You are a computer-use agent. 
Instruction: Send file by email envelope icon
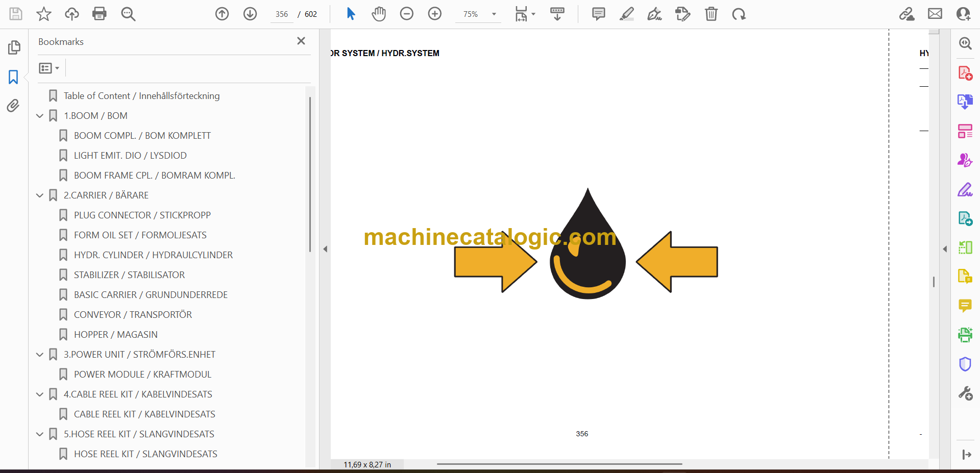tap(935, 14)
